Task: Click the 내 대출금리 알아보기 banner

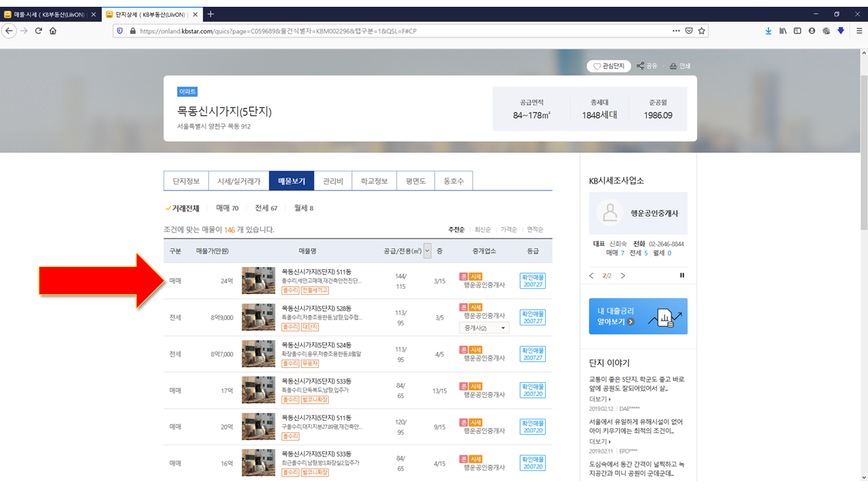Action: coord(638,316)
